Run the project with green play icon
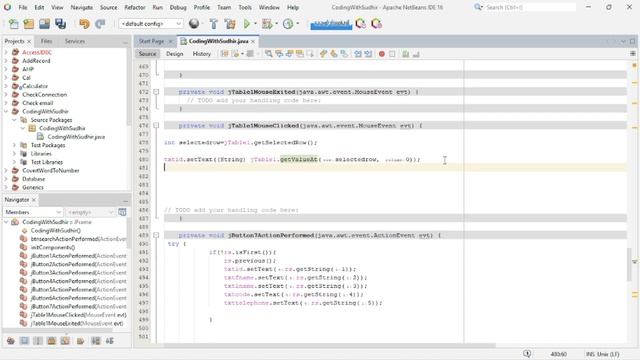Image resolution: width=640 pixels, height=360 pixels. [247, 24]
